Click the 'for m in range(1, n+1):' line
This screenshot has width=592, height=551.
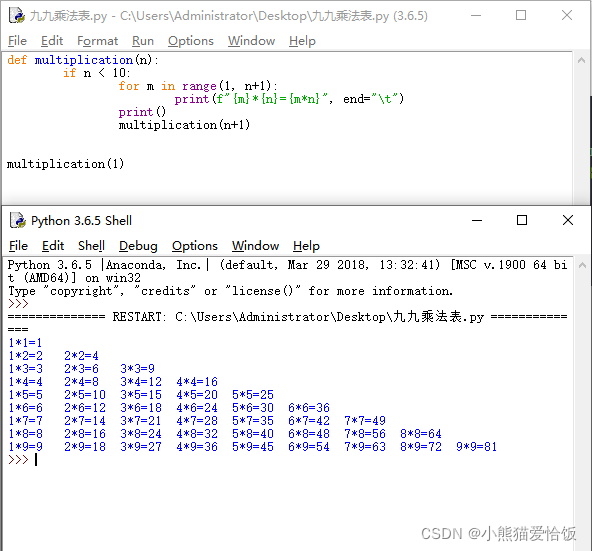pyautogui.click(x=198, y=86)
